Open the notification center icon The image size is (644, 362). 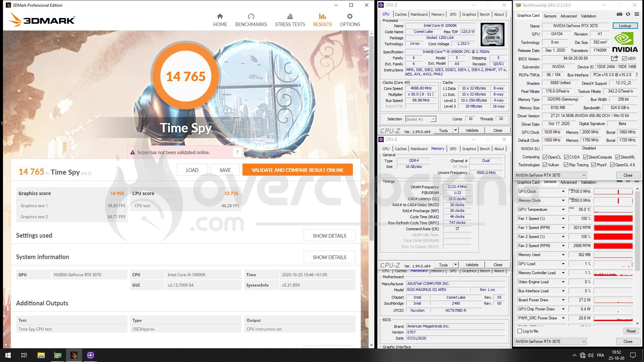633,355
